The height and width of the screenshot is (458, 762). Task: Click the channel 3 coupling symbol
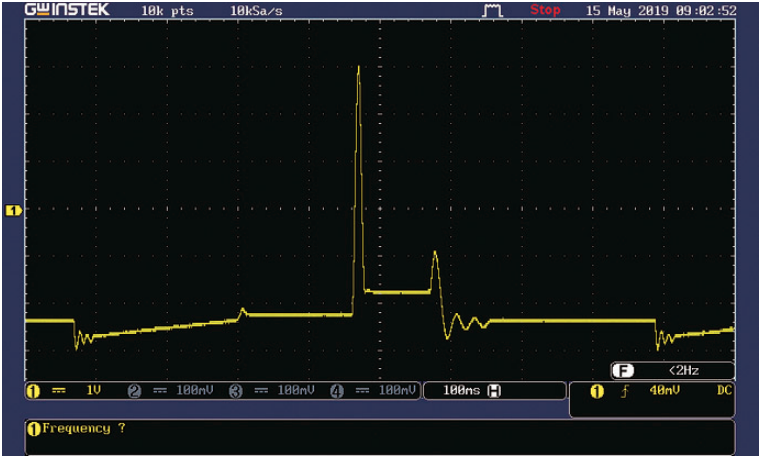(x=261, y=390)
